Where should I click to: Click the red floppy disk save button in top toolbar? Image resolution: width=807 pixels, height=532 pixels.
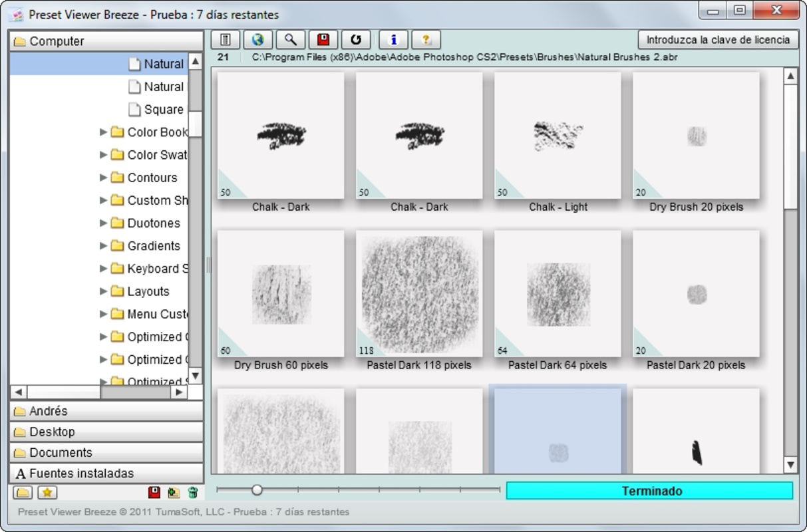[x=323, y=40]
